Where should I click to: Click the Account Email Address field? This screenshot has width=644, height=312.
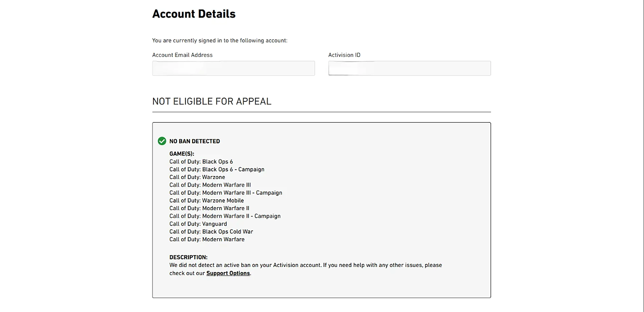click(233, 68)
